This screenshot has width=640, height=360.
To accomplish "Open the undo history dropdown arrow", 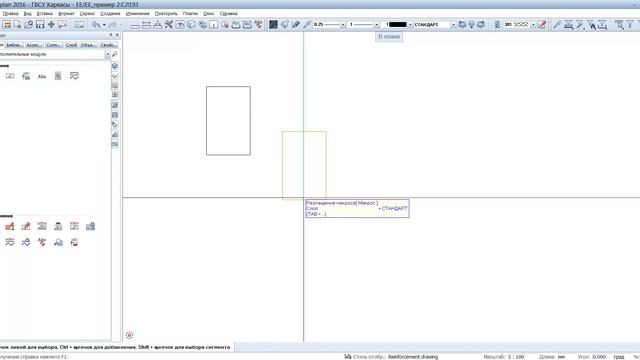I will click(x=104, y=25).
